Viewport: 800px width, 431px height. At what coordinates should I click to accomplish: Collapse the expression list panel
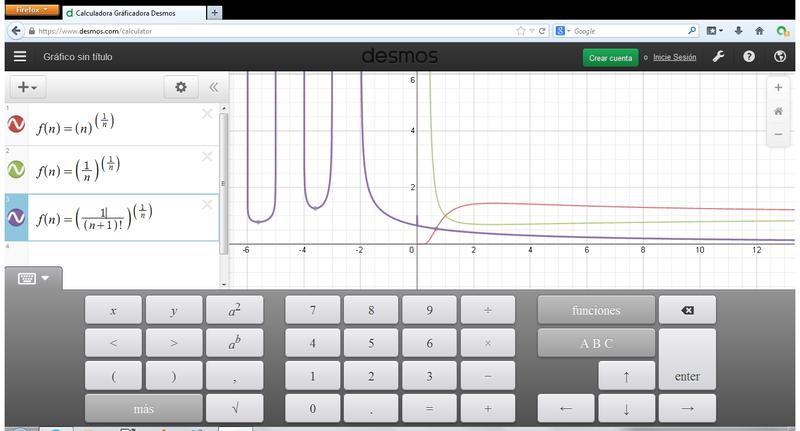point(213,88)
